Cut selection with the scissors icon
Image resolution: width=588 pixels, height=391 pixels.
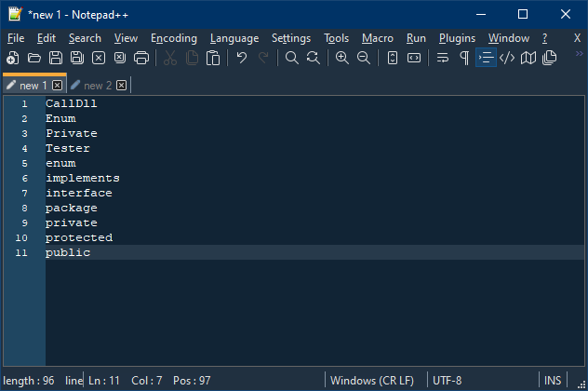tap(170, 58)
